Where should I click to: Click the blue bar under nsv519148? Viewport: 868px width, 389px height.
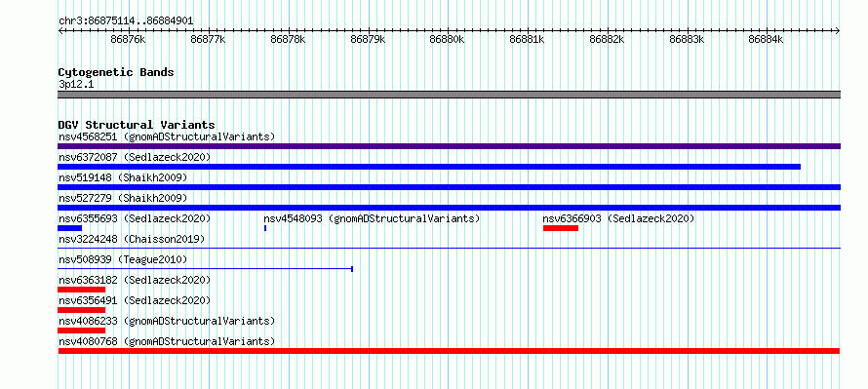pos(449,187)
